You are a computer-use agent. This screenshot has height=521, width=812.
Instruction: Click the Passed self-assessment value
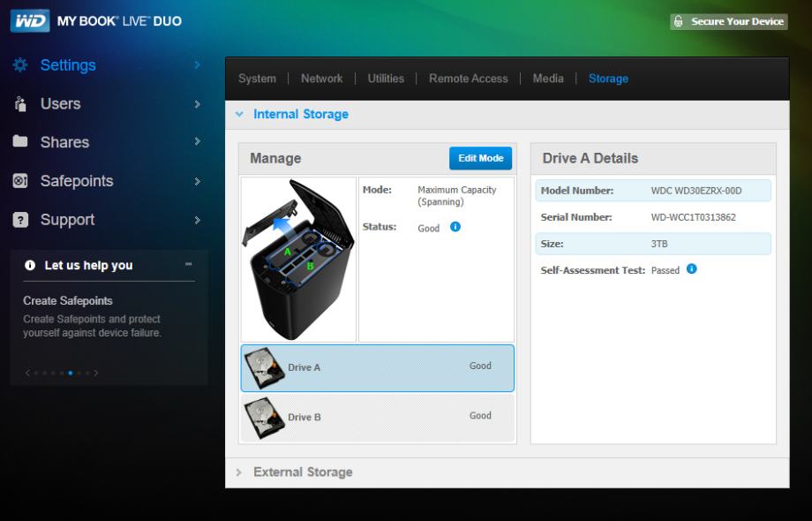click(x=665, y=270)
